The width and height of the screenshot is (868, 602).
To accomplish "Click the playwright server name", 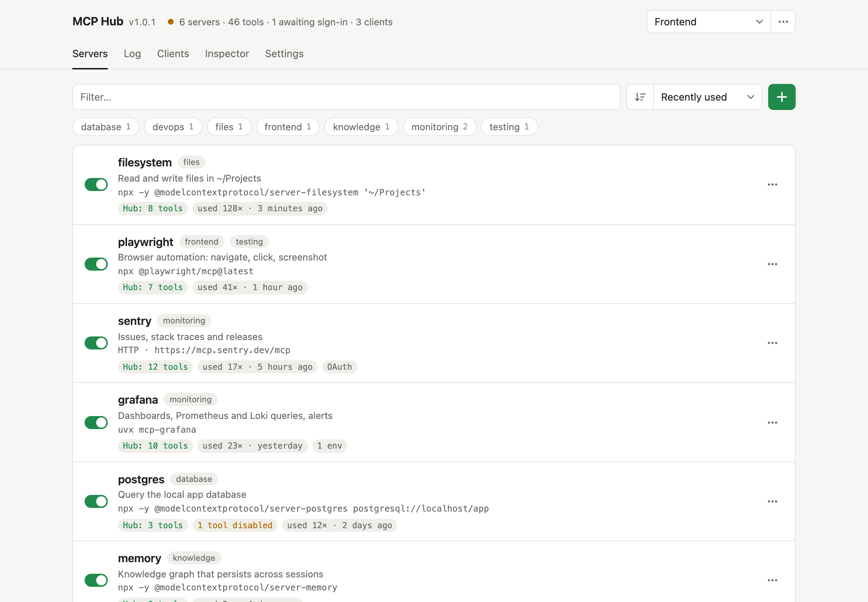I will tap(145, 242).
